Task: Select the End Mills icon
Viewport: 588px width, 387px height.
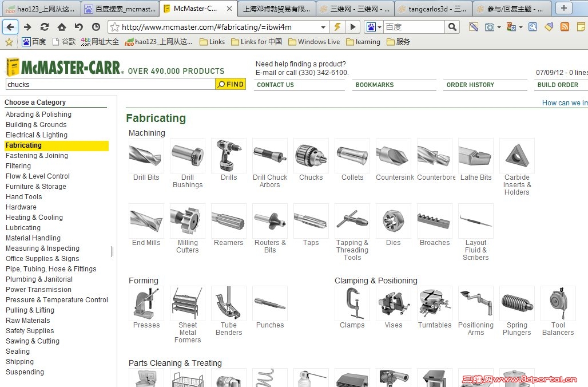Action: coord(146,221)
